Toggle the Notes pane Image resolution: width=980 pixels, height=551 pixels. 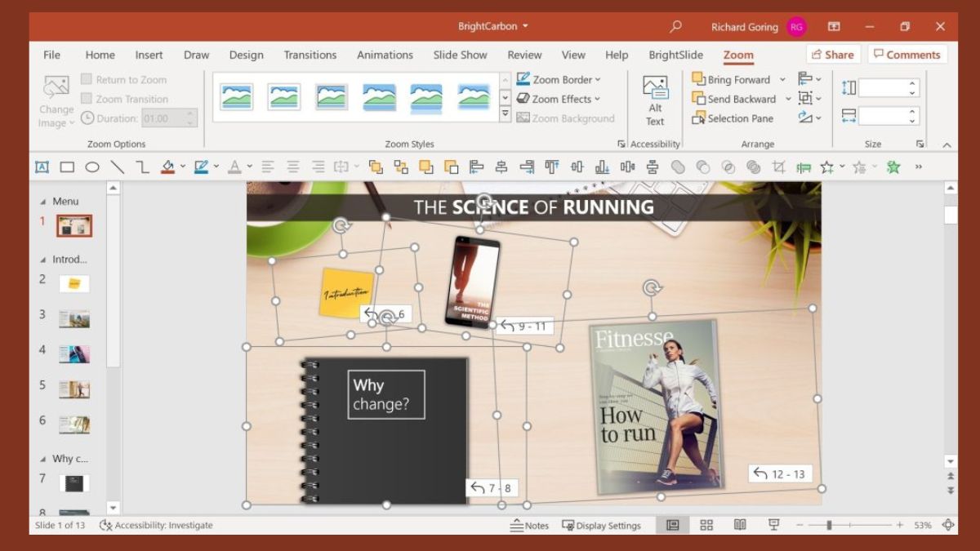tap(531, 526)
